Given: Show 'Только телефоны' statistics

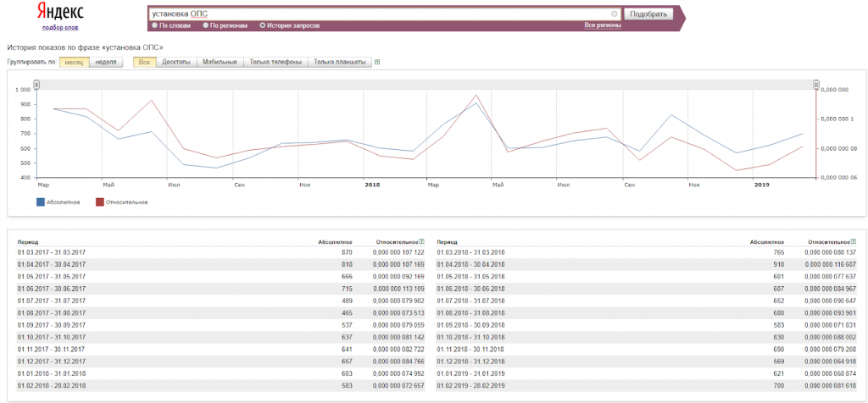Looking at the screenshot, I should [x=275, y=62].
